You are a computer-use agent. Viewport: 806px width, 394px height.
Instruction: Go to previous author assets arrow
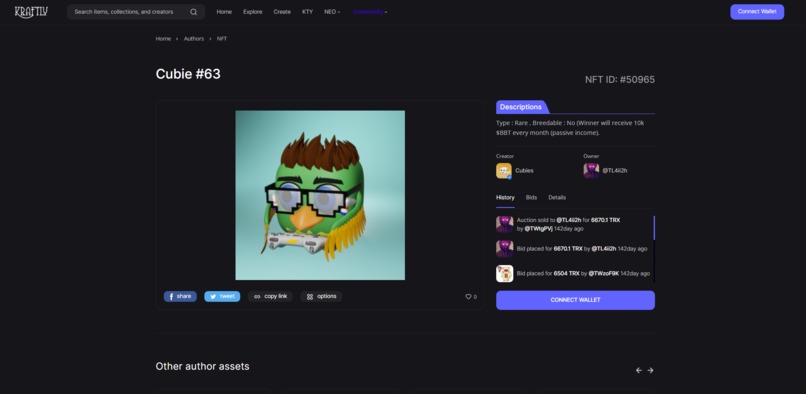tap(638, 370)
